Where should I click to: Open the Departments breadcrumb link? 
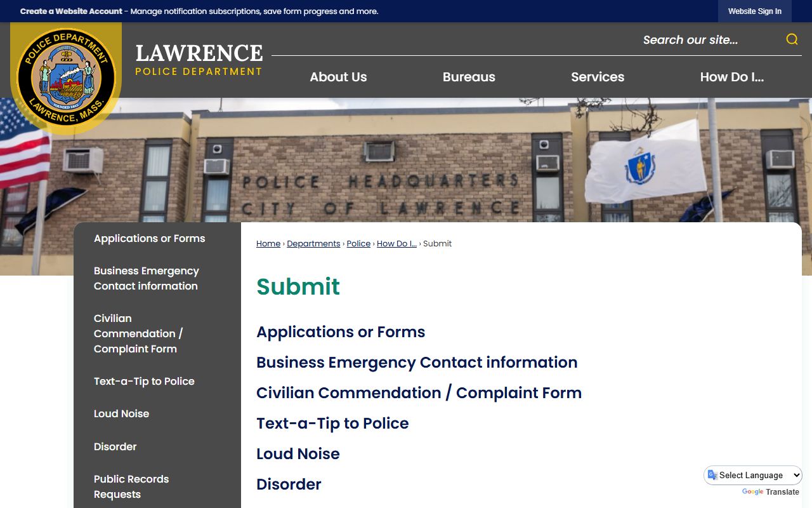(313, 244)
